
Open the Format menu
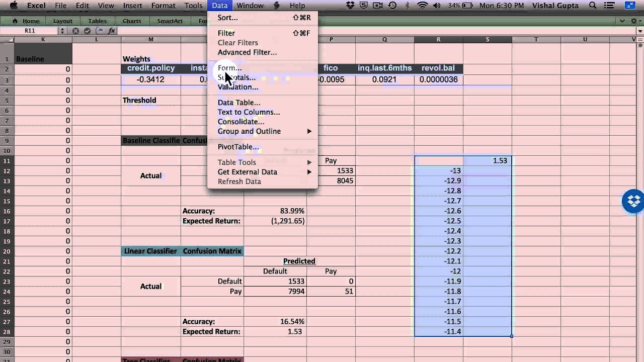163,6
